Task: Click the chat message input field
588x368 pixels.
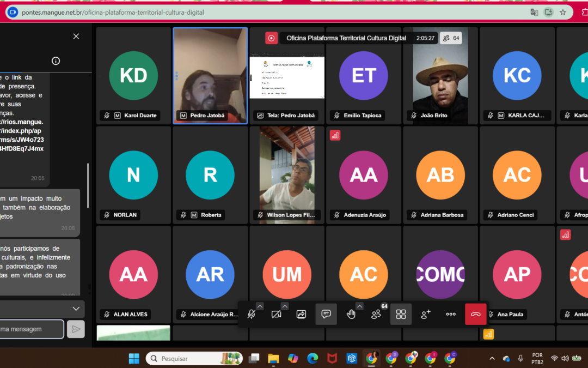Action: 32,329
